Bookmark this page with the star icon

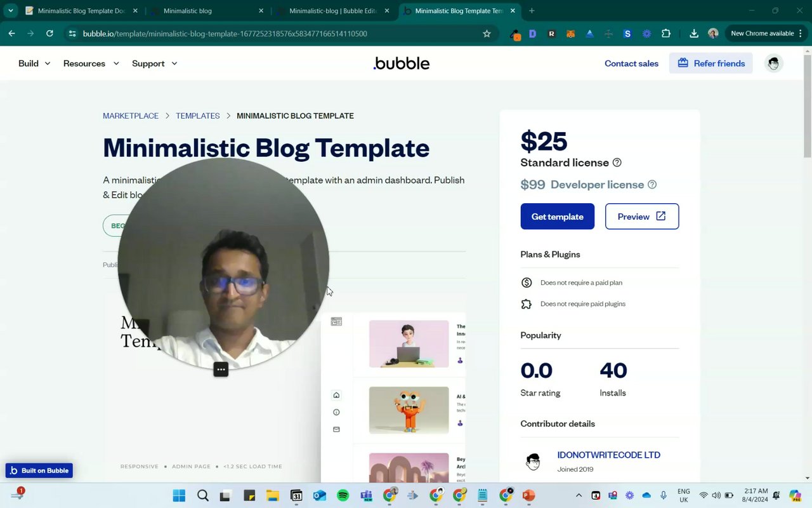coord(487,34)
